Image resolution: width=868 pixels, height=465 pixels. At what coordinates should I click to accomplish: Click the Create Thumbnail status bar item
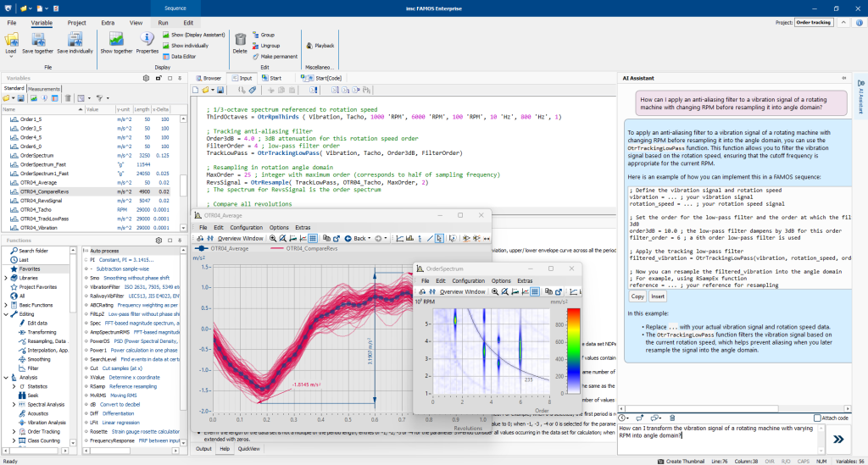click(x=681, y=461)
